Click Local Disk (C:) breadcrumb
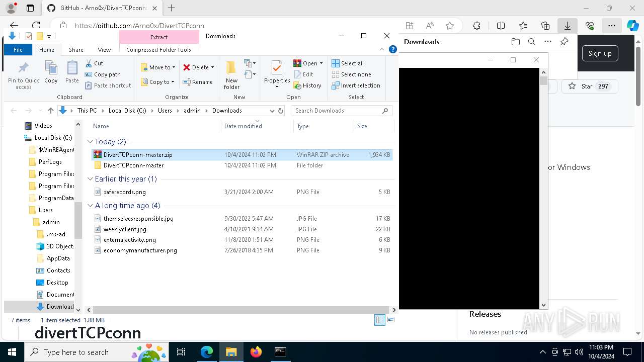Image resolution: width=644 pixels, height=362 pixels. (x=127, y=111)
